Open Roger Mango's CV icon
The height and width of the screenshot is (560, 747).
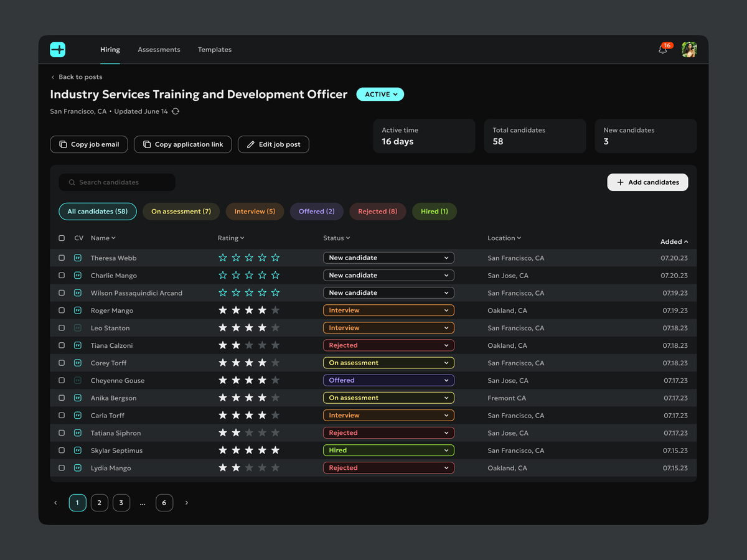(78, 310)
